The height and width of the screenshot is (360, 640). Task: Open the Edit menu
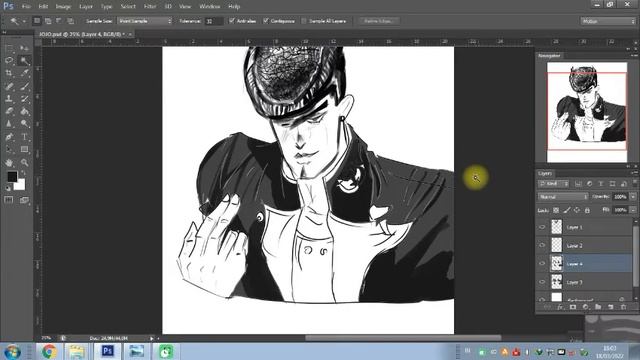coord(43,7)
